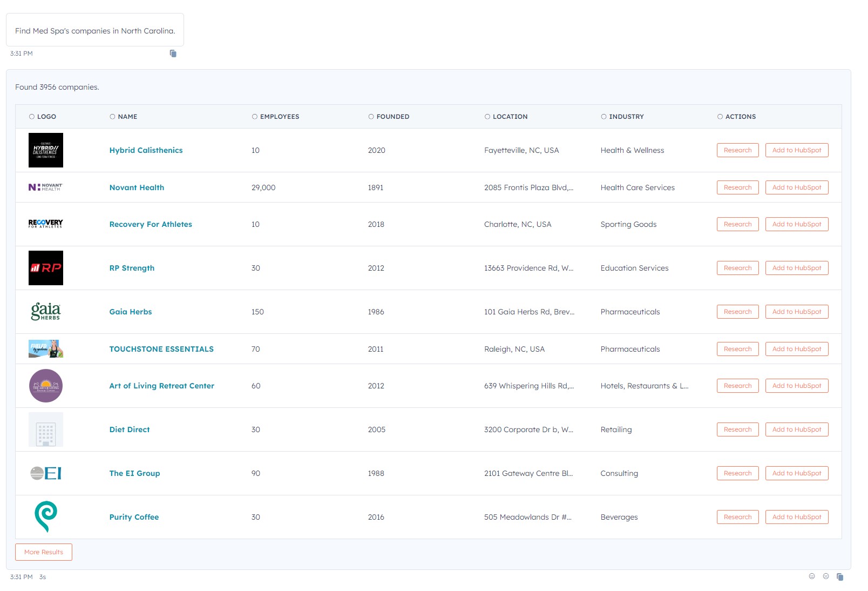Screen dimensions: 868x591
Task: Select the LOCATION column radio
Action: pos(487,117)
